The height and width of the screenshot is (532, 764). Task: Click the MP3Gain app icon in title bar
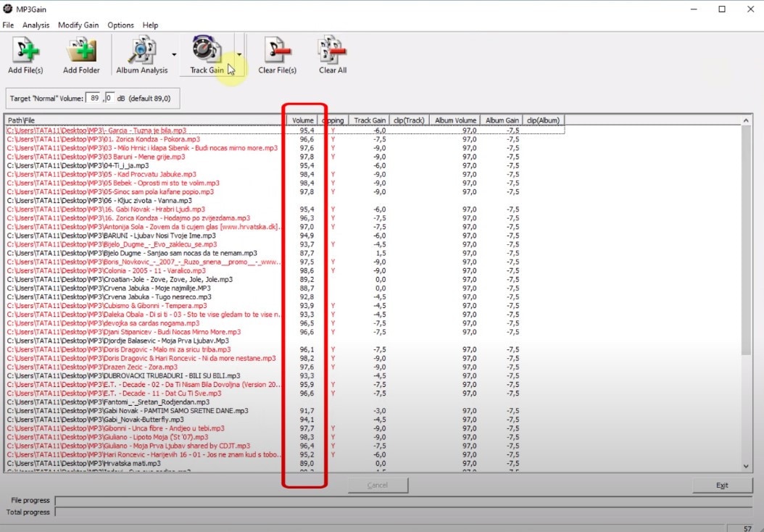coord(8,9)
